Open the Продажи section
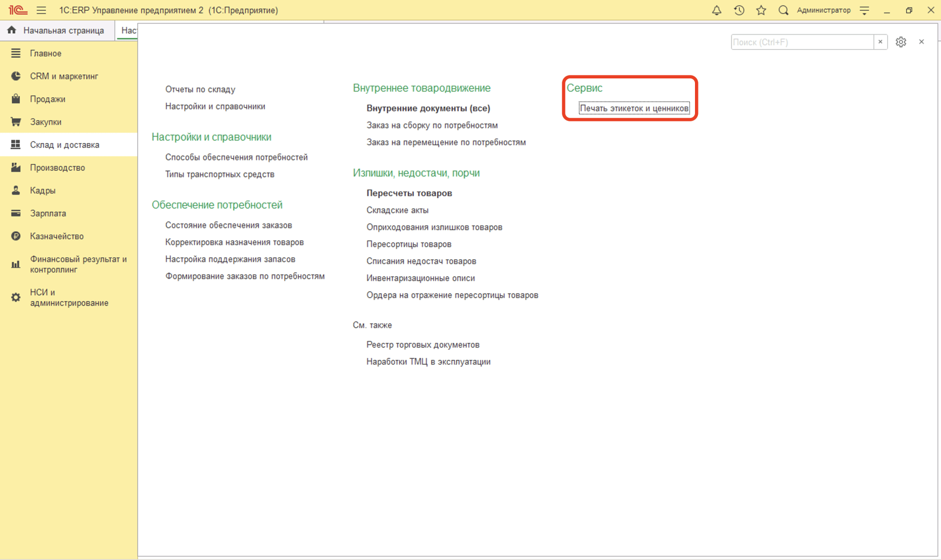941x560 pixels. [48, 99]
